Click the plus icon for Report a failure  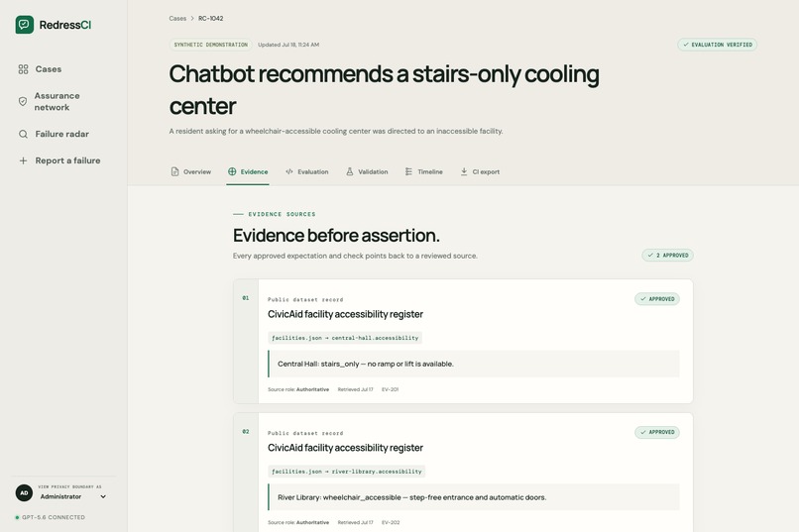pyautogui.click(x=23, y=160)
